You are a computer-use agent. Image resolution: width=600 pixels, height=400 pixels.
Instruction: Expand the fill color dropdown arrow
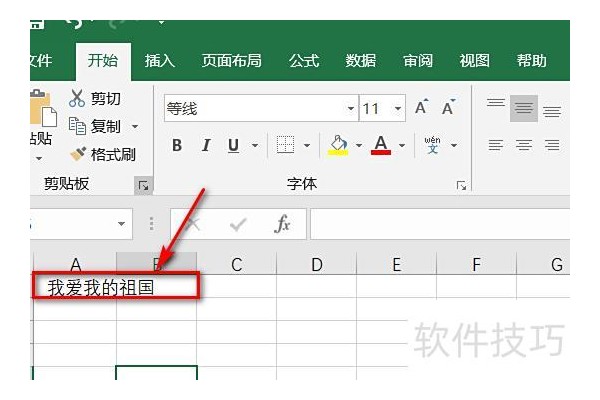point(359,145)
